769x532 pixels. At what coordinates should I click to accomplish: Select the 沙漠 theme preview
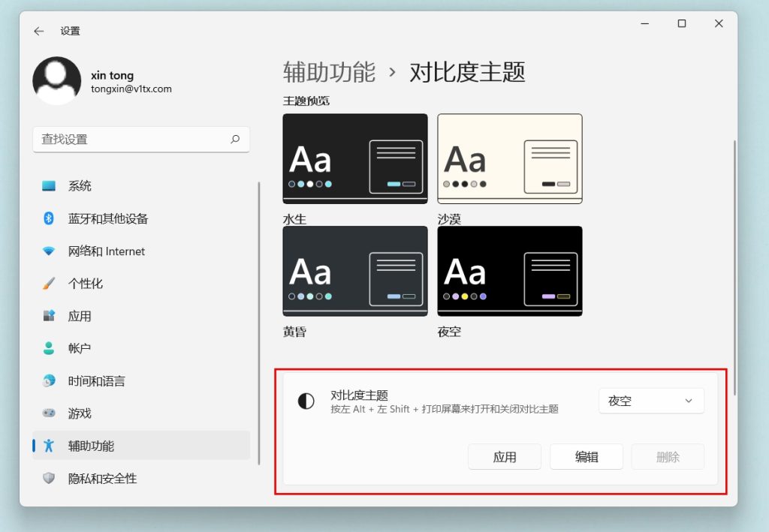[x=510, y=159]
